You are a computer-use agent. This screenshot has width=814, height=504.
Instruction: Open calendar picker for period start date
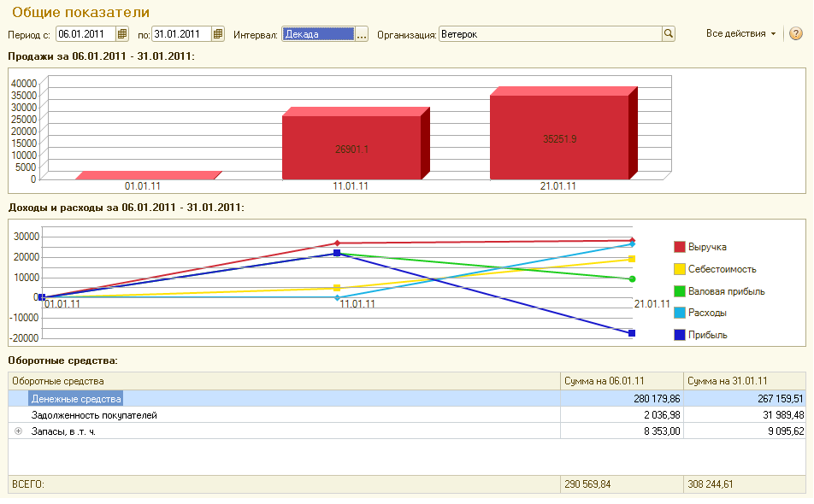click(122, 34)
